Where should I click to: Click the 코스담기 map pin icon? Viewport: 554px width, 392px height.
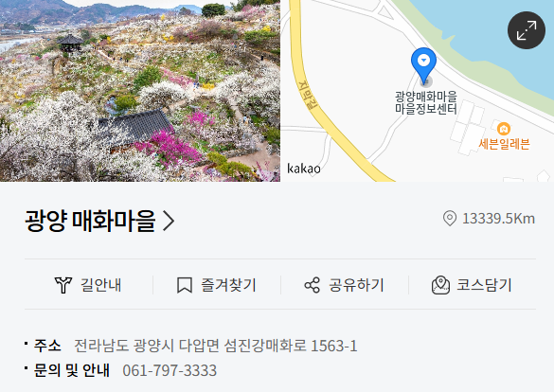440,285
